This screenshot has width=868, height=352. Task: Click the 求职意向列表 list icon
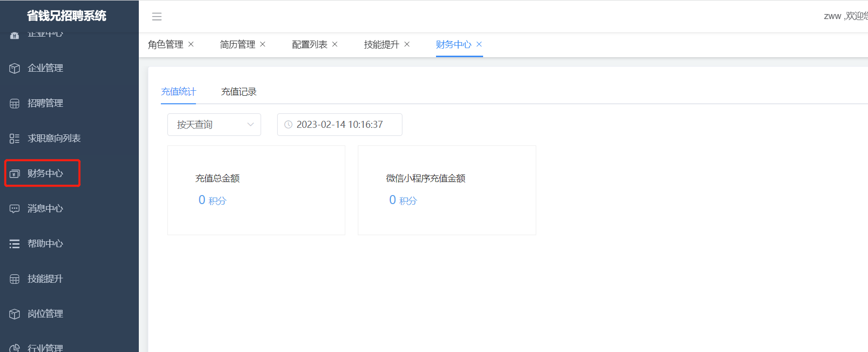(x=15, y=138)
